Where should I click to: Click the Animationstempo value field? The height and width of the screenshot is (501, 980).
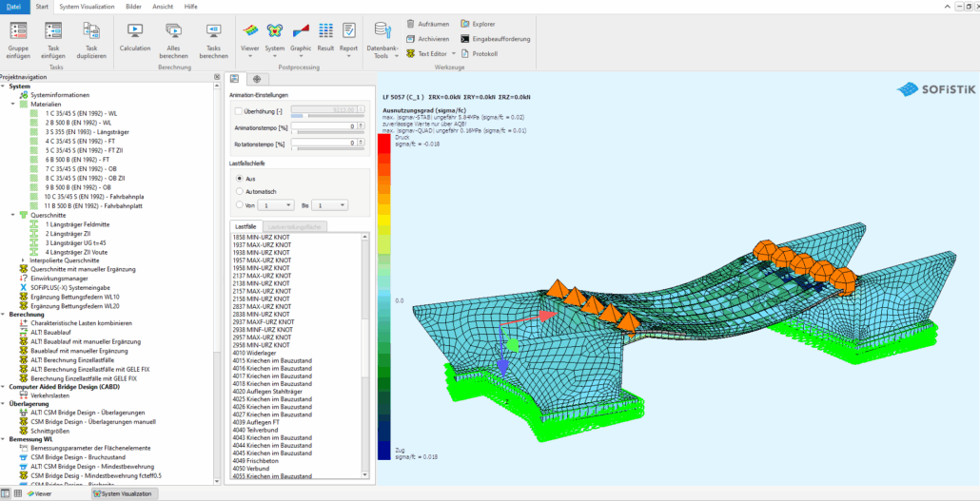point(324,126)
